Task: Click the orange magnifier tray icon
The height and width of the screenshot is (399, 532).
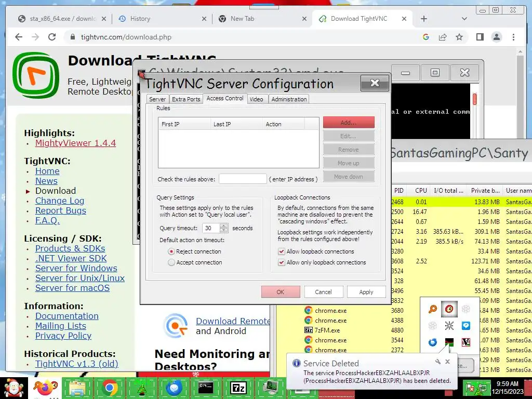Action: click(x=433, y=309)
